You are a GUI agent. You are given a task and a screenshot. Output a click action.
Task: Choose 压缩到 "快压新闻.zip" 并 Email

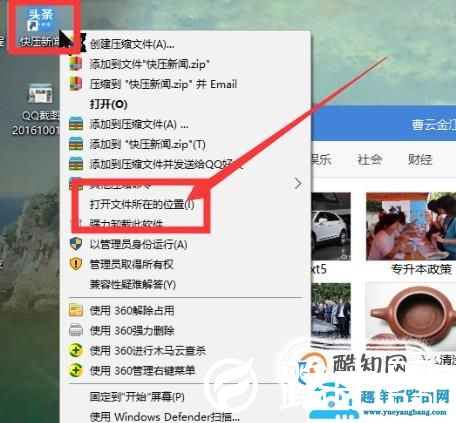(163, 84)
